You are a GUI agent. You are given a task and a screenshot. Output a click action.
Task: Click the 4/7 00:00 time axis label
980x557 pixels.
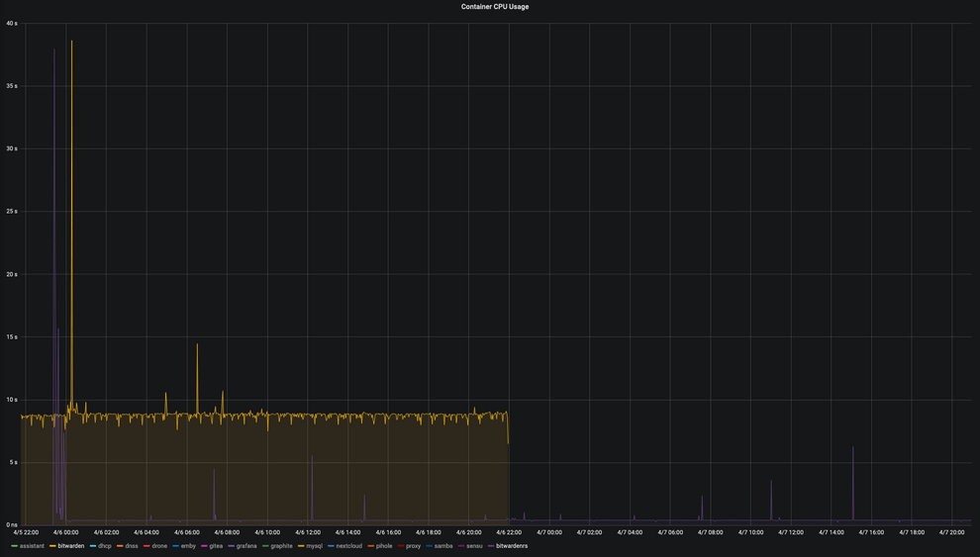click(548, 532)
